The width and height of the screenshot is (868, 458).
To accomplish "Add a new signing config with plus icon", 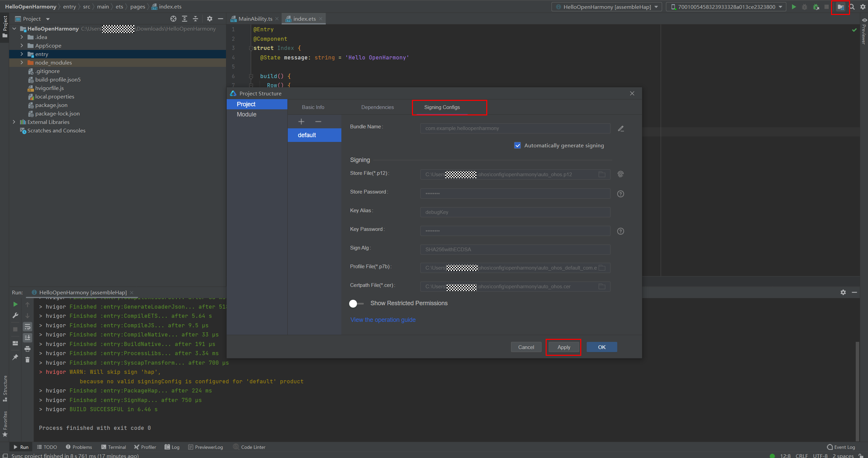I will (301, 122).
